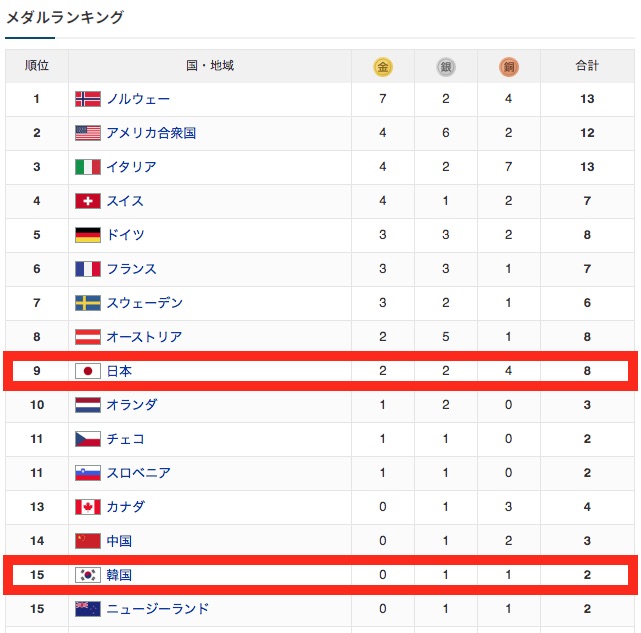Click the gold medal icon in header
641x633 pixels.
pyautogui.click(x=383, y=67)
